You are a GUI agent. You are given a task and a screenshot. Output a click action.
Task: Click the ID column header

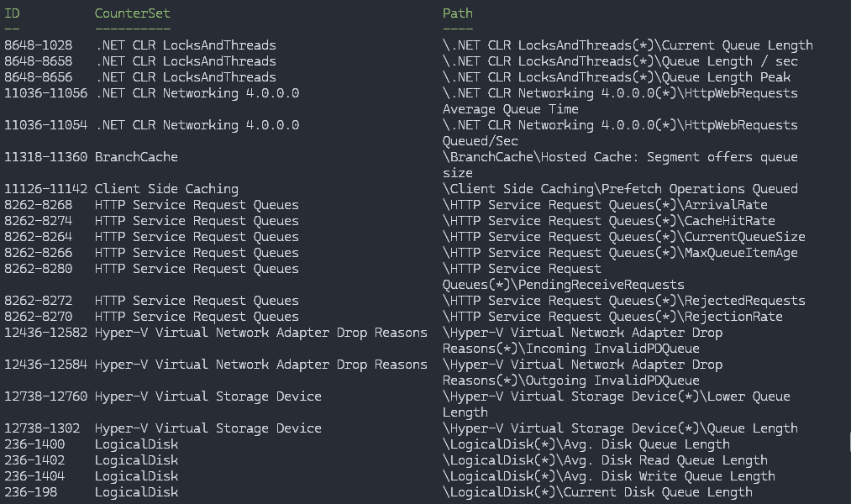point(12,13)
